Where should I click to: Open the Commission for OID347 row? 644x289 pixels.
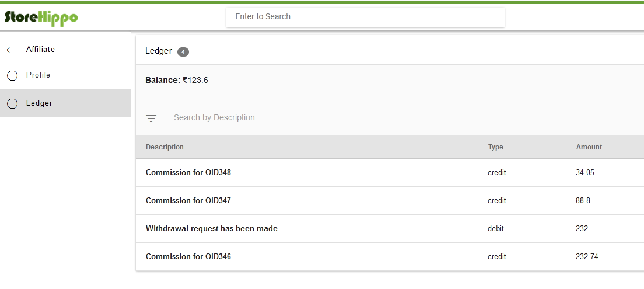point(390,201)
